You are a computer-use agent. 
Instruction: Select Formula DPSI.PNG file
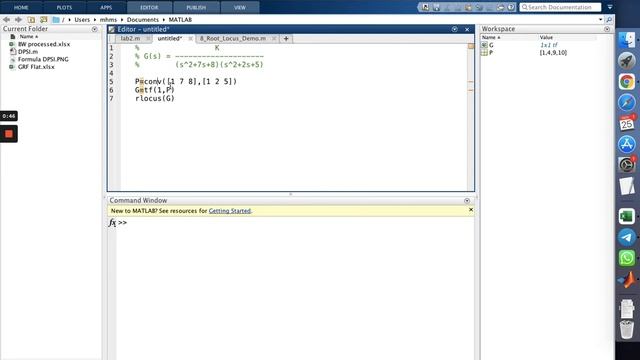point(43,59)
